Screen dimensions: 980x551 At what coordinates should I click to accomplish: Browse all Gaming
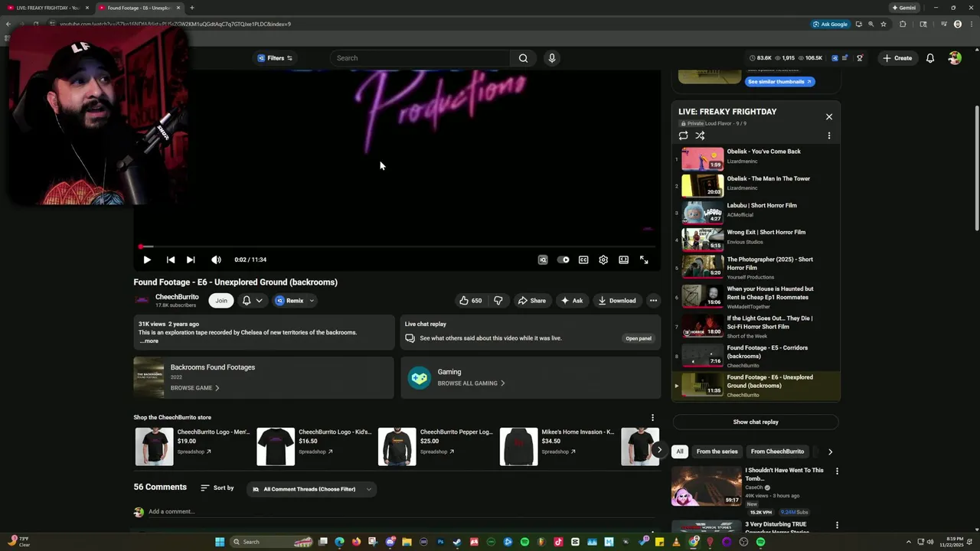point(471,383)
